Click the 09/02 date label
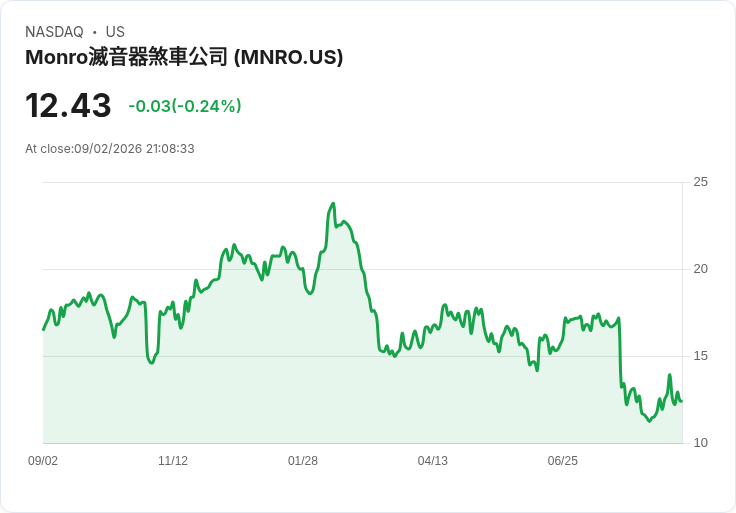 pyautogui.click(x=43, y=461)
